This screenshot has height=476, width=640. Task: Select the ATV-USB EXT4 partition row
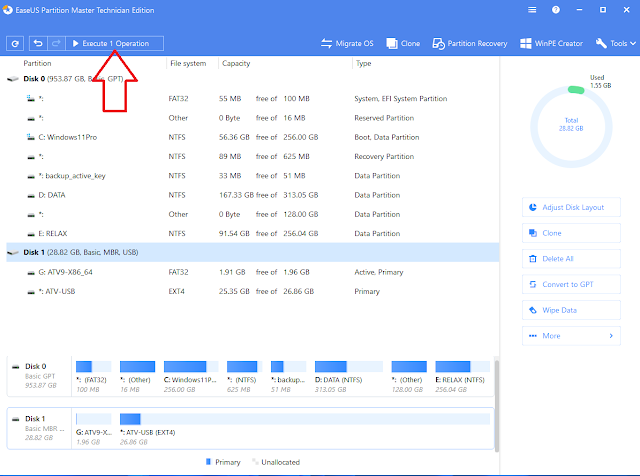pos(253,291)
